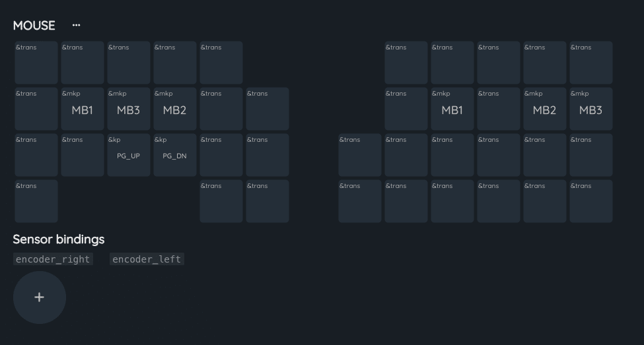
Task: Select &trans key between right MB1 and MB2
Action: (499, 109)
